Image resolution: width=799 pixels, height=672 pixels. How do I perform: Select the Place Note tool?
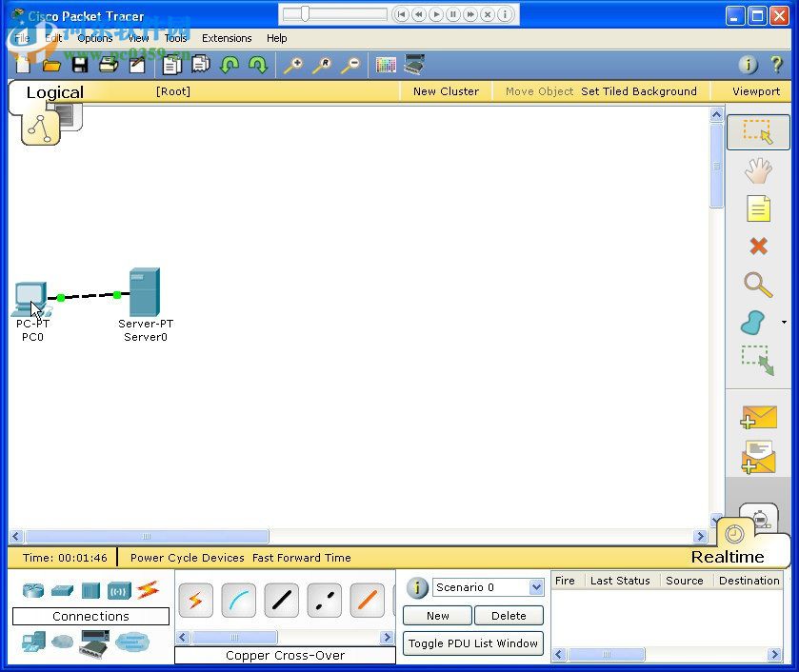(x=757, y=208)
